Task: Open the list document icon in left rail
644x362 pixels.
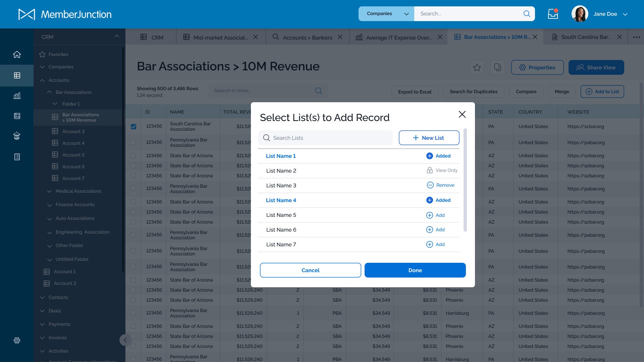Action: (x=17, y=157)
